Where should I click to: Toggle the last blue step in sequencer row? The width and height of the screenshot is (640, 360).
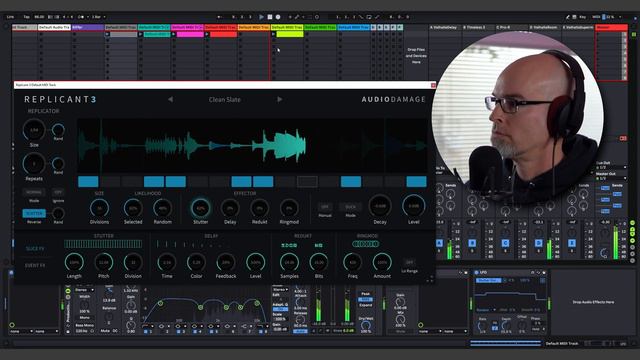click(x=416, y=182)
